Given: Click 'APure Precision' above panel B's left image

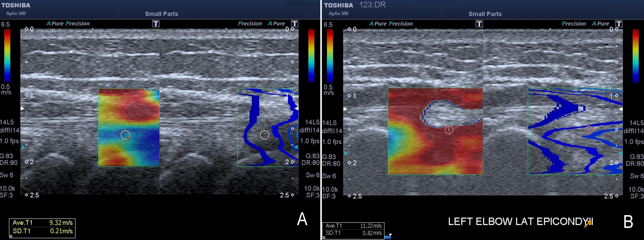Looking at the screenshot, I should [391, 23].
